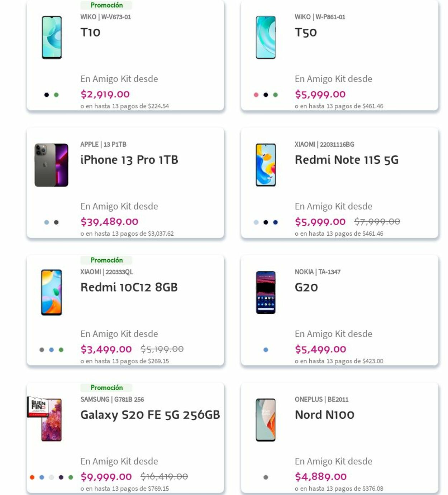Choose the green color for WIKO T10
The image size is (448, 495).
point(56,95)
